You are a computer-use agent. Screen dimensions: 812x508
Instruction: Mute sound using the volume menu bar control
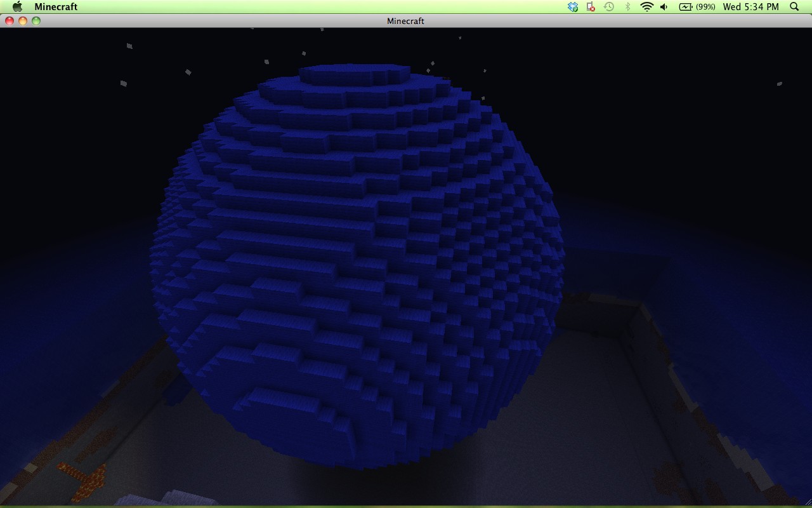(x=664, y=7)
